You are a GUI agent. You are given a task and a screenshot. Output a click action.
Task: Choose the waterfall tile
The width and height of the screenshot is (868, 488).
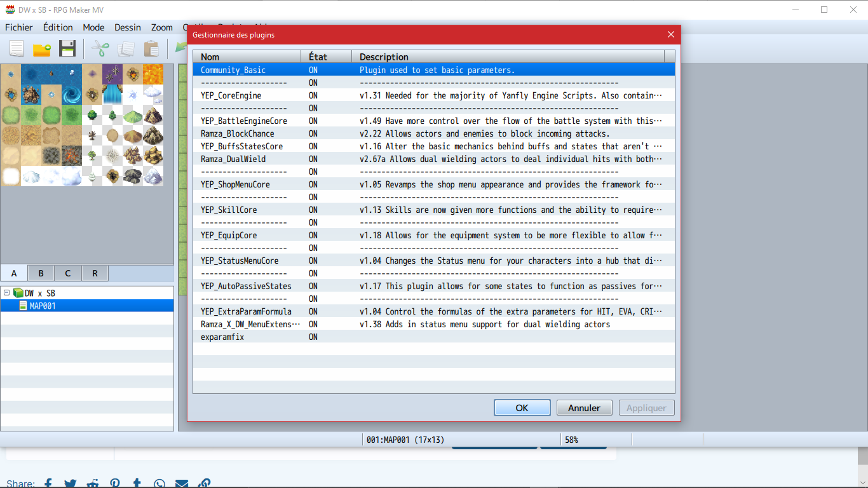point(112,95)
